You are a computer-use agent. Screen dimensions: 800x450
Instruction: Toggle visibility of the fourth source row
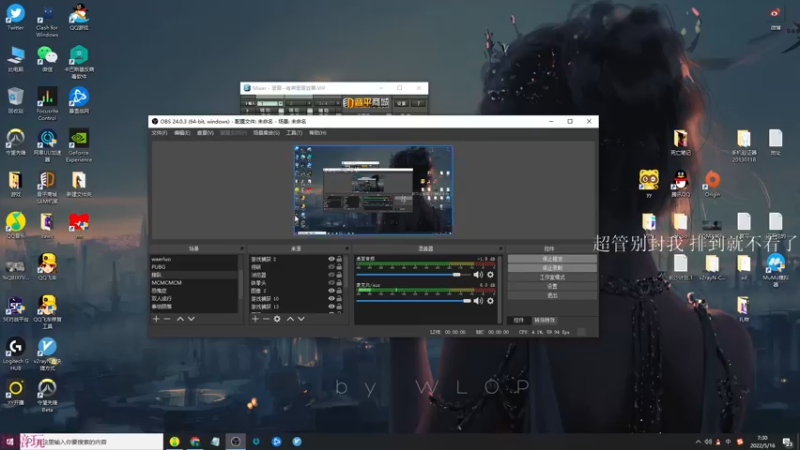point(331,283)
